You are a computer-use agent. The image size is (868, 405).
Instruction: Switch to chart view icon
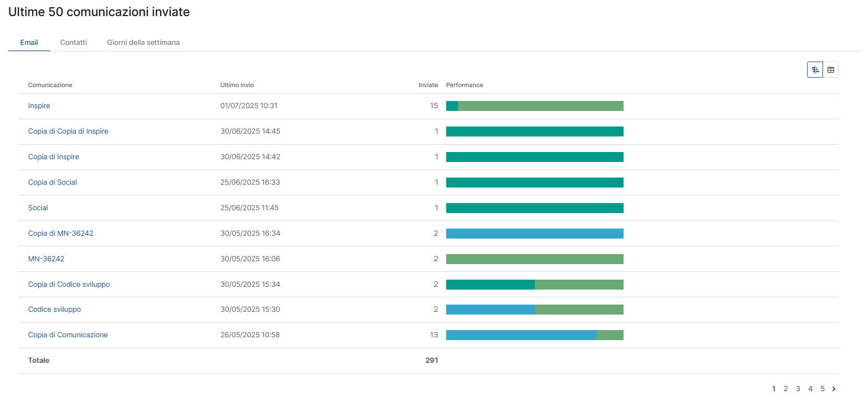tap(815, 70)
